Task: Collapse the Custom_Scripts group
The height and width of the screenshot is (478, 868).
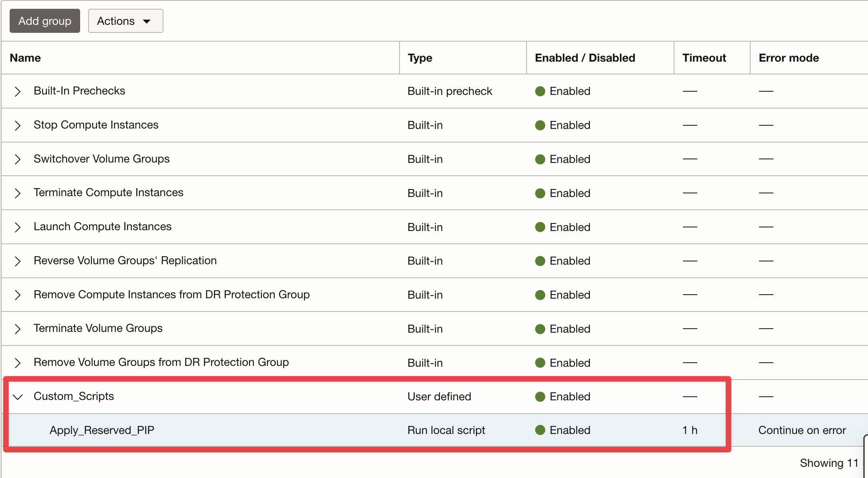Action: tap(18, 397)
